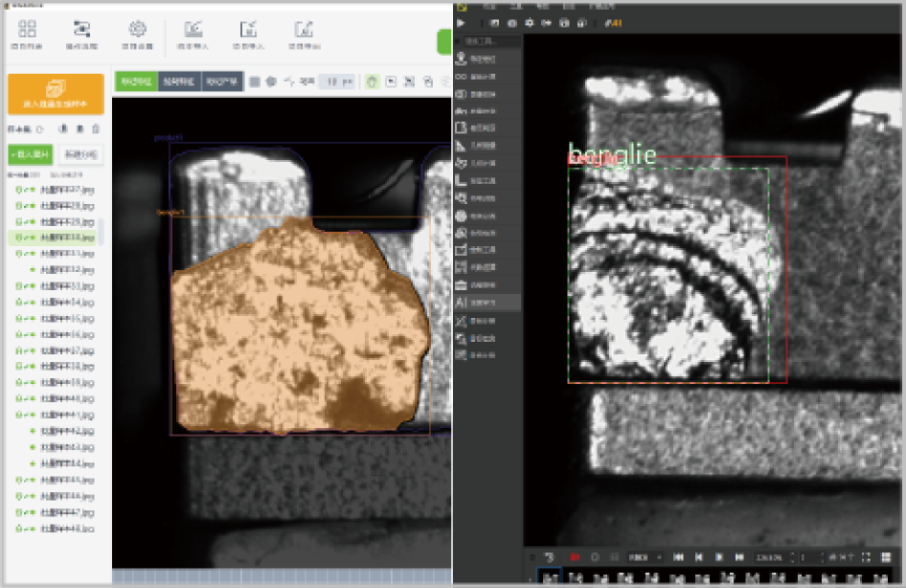The height and width of the screenshot is (588, 906).
Task: Click the large orange sample button
Action: click(x=56, y=95)
